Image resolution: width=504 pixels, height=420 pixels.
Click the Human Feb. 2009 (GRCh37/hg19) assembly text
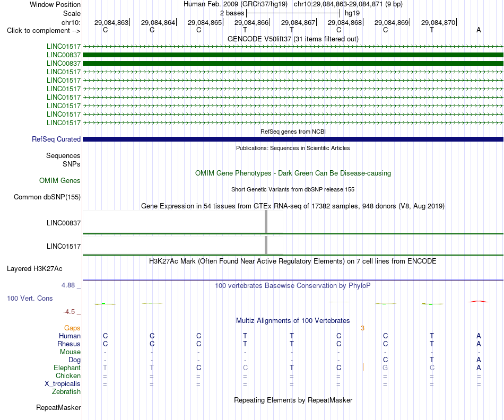click(235, 4)
